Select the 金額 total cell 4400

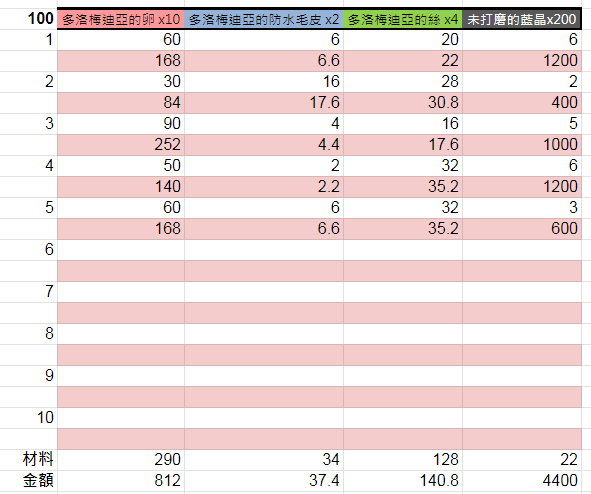522,480
